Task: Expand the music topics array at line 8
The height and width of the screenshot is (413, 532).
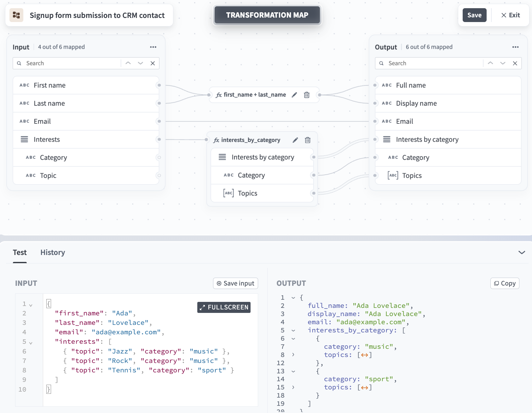Action: 293,355
